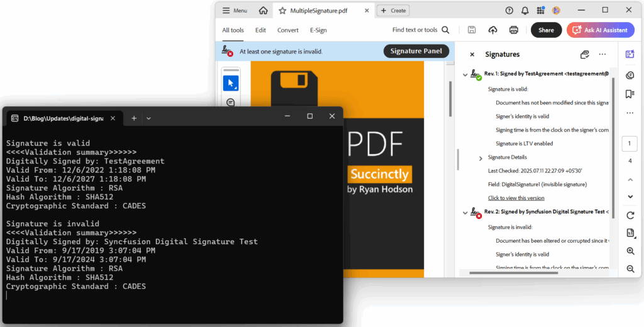The width and height of the screenshot is (644, 327).
Task: Open the E-Sign tab
Action: coord(318,30)
